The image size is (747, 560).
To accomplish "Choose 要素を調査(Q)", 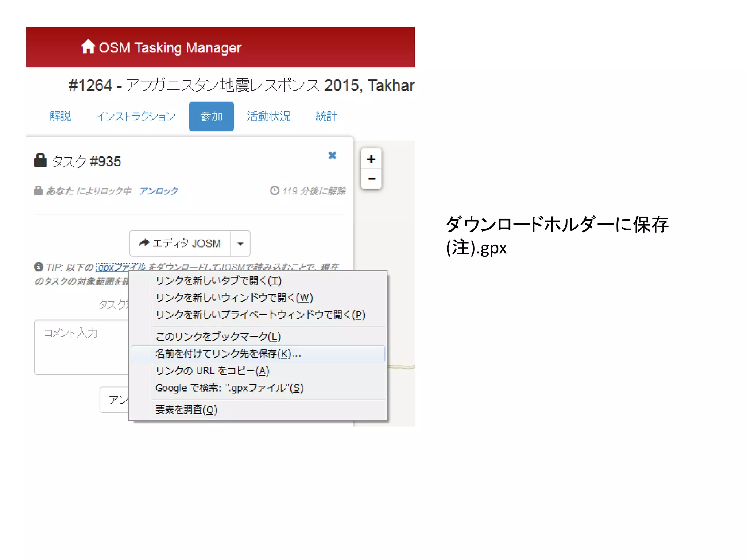I will (x=258, y=410).
